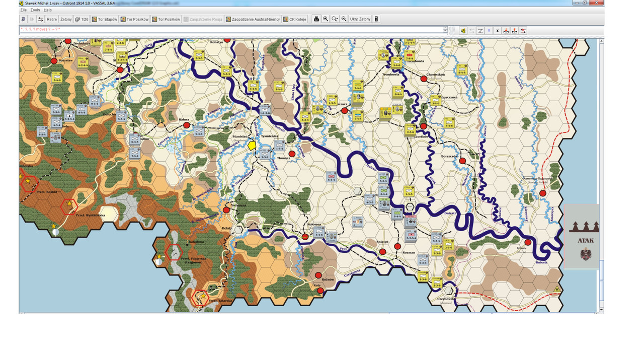This screenshot has width=644, height=349.
Task: Open the Help menu
Action: pos(47,10)
